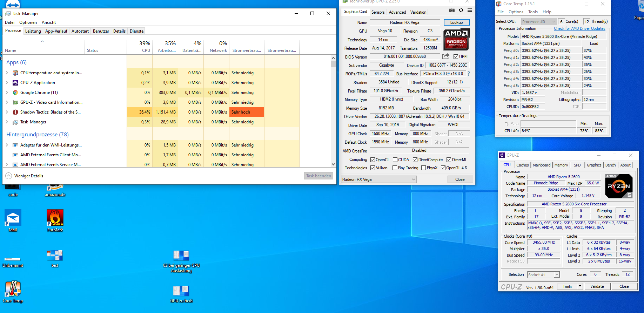Click GPU-Z screenshot camera icon
Image resolution: width=644 pixels, height=313 pixels.
click(452, 11)
